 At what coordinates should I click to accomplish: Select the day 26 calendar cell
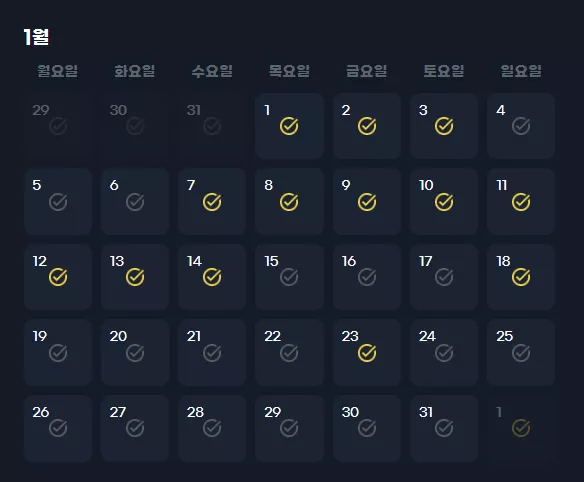(58, 428)
